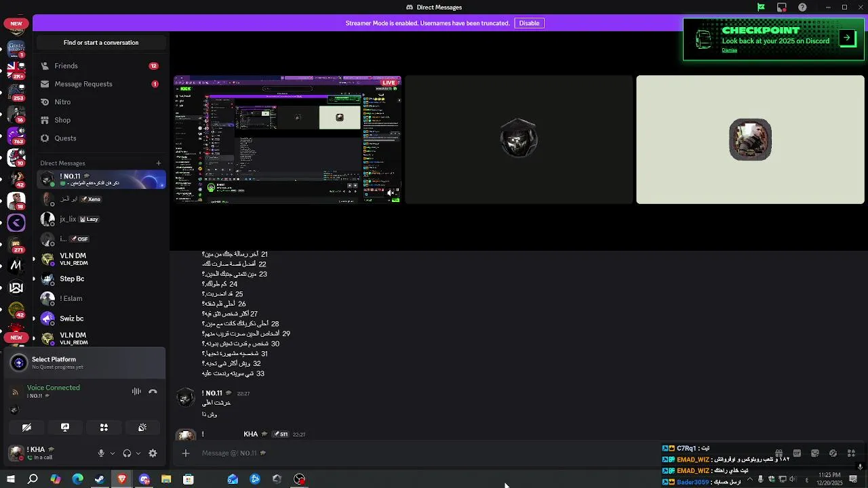Viewport: 868px width, 488px height.
Task: Open the Help question mark icon
Action: [x=803, y=7]
